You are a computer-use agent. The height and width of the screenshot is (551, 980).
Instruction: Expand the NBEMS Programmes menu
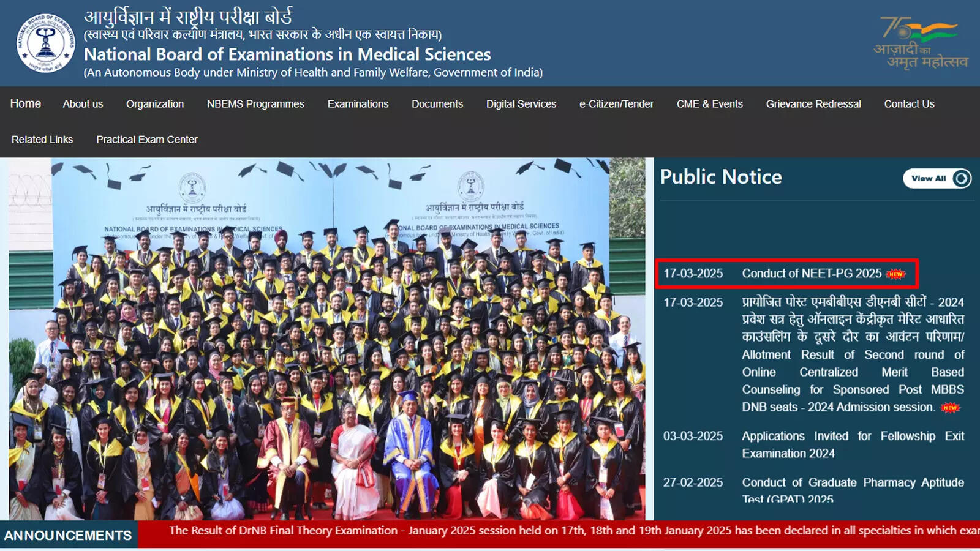tap(255, 104)
